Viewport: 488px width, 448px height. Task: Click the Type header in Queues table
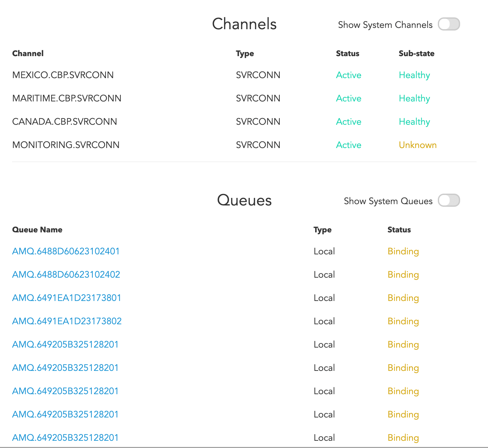point(323,230)
